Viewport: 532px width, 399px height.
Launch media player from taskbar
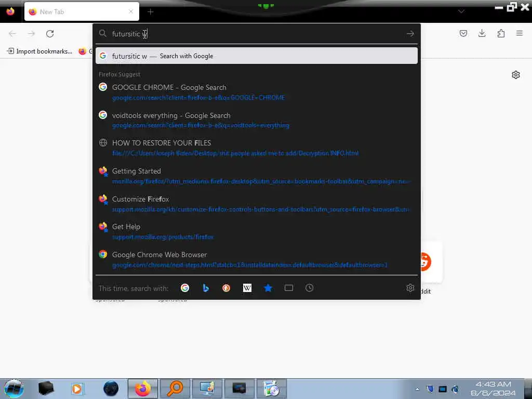pos(77,389)
